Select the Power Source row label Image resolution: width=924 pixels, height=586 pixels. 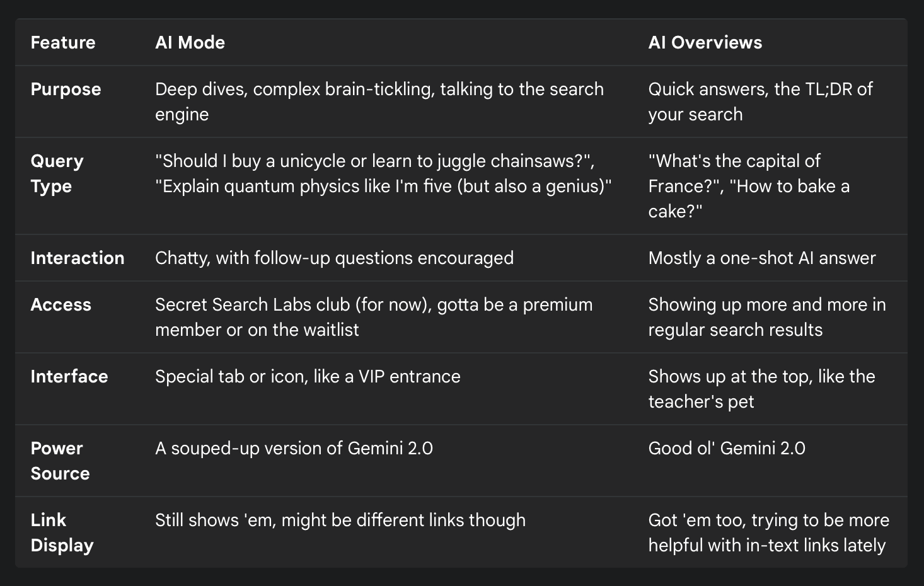point(60,461)
